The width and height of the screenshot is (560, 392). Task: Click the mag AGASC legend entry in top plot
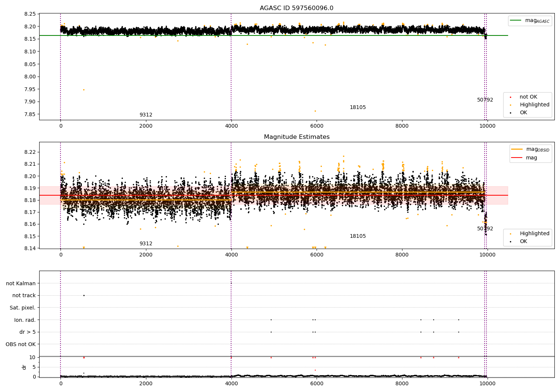click(530, 21)
